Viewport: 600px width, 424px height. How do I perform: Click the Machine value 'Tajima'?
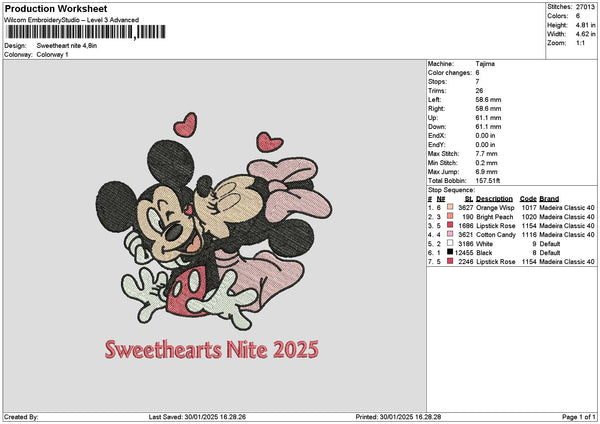pos(485,64)
